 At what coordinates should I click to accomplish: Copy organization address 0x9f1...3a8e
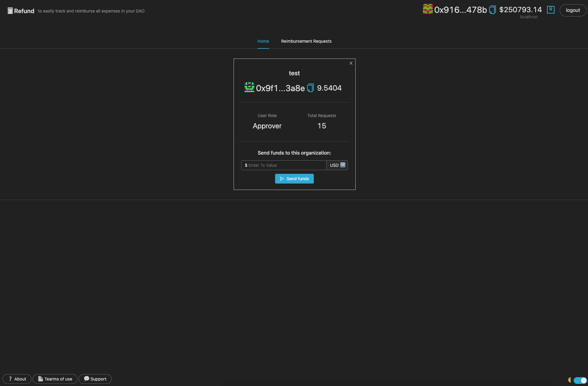coord(310,88)
